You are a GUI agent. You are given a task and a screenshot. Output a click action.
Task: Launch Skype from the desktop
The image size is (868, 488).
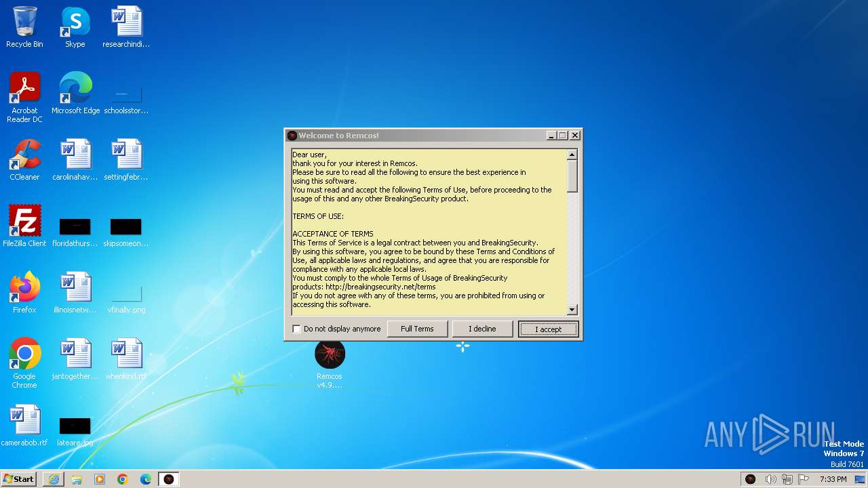(75, 27)
